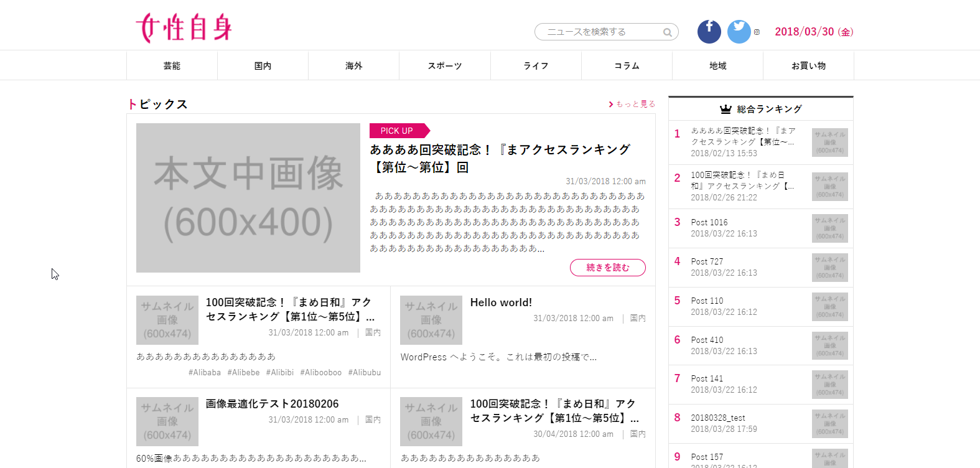Click the 2018/03/30 (金) date text
This screenshot has height=468, width=980.
tap(814, 32)
